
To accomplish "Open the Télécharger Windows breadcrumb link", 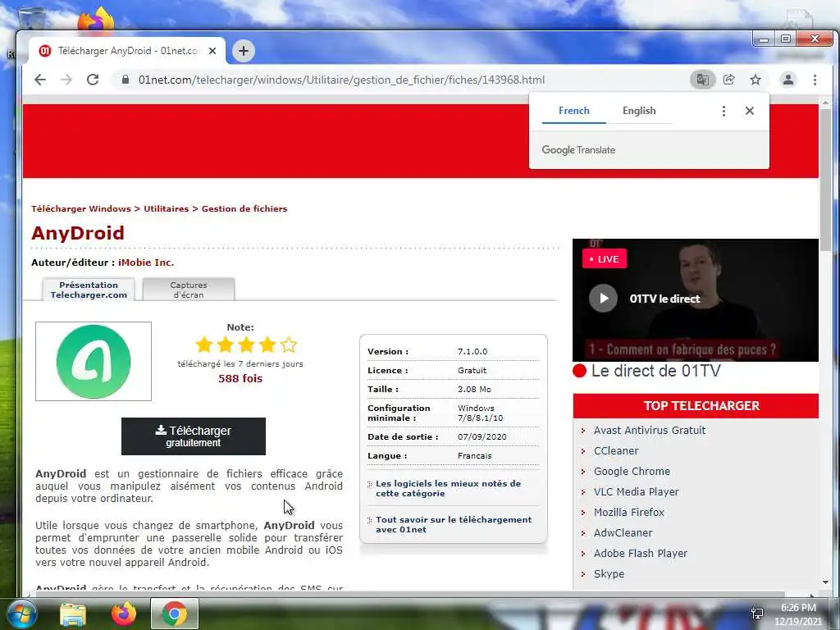I will tap(81, 209).
